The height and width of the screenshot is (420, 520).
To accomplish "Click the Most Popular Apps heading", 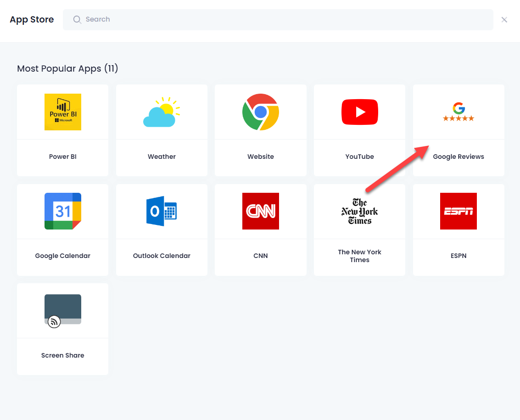I will 67,69.
